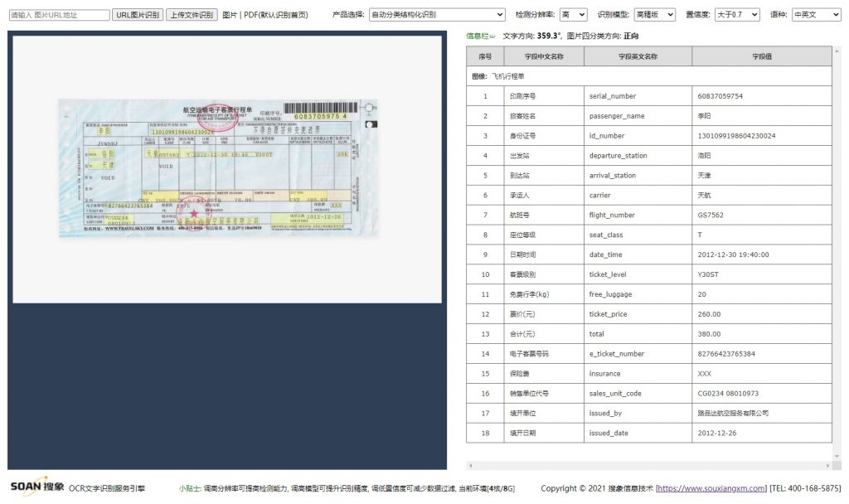
Task: Open the 检测分辨率 dropdown
Action: click(x=574, y=15)
